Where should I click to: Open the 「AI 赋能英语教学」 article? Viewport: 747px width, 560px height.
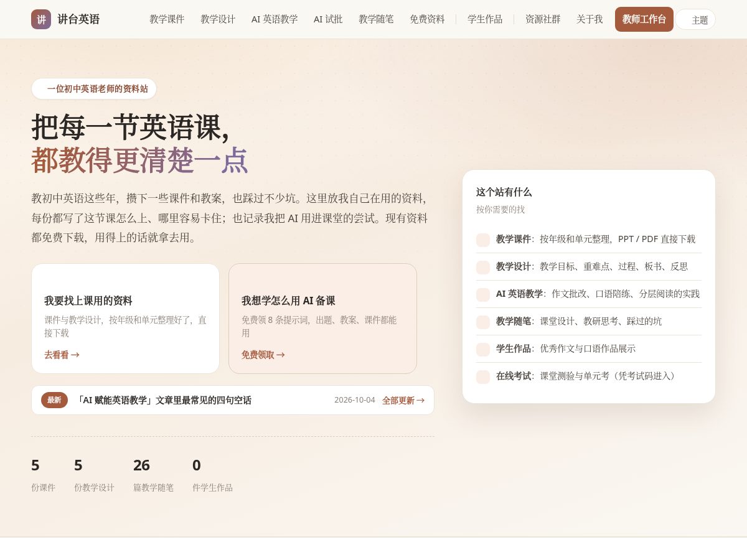pos(163,400)
